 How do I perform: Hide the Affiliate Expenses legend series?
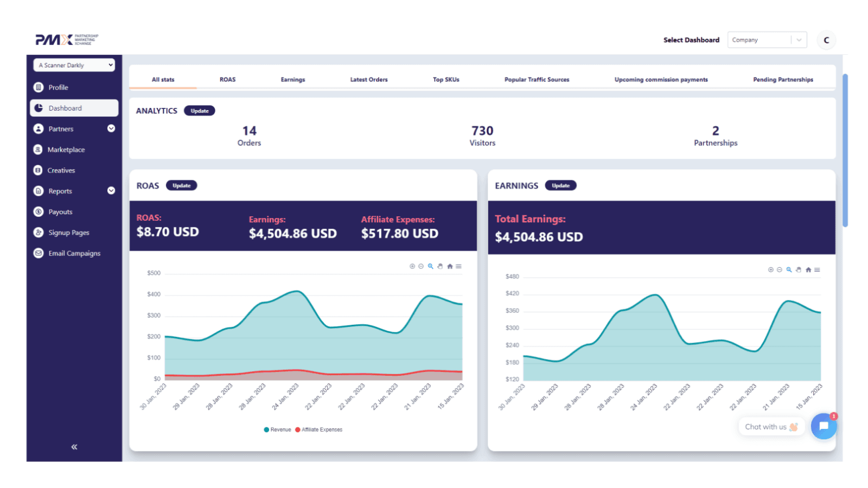[320, 429]
